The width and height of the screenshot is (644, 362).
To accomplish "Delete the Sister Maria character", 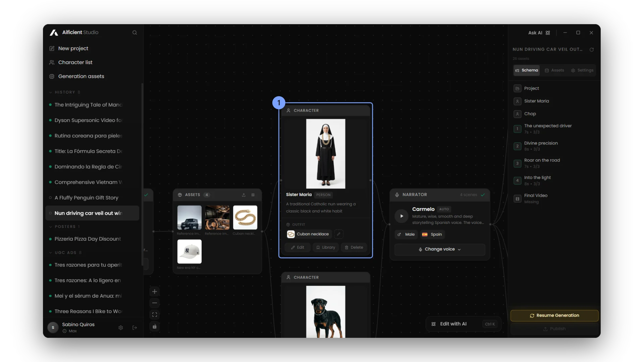I will coord(354,247).
